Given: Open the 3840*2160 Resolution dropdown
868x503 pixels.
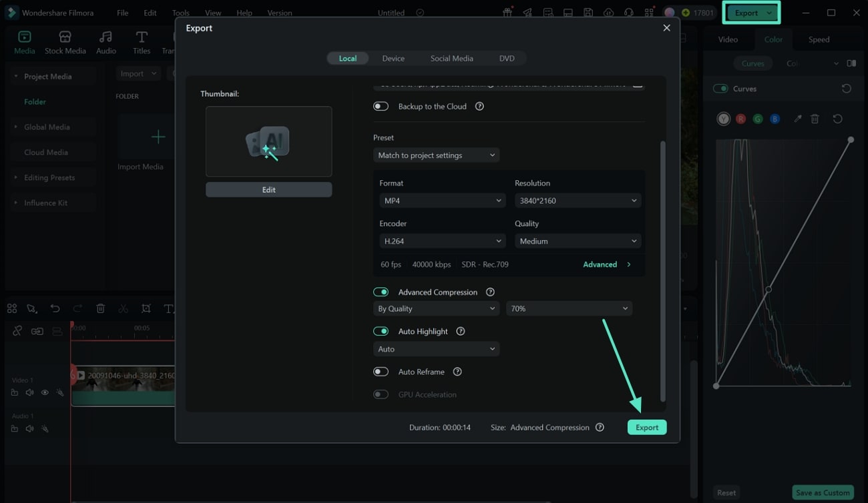Looking at the screenshot, I should pyautogui.click(x=578, y=201).
